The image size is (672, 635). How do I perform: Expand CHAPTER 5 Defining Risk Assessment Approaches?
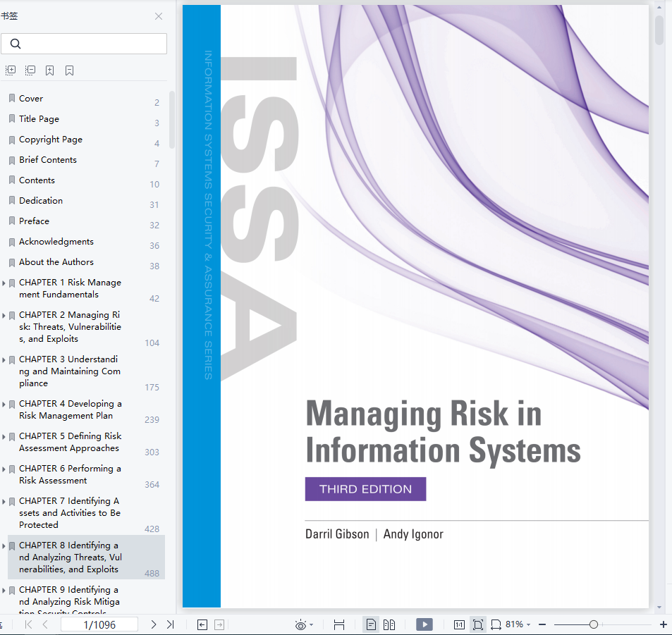tap(4, 437)
